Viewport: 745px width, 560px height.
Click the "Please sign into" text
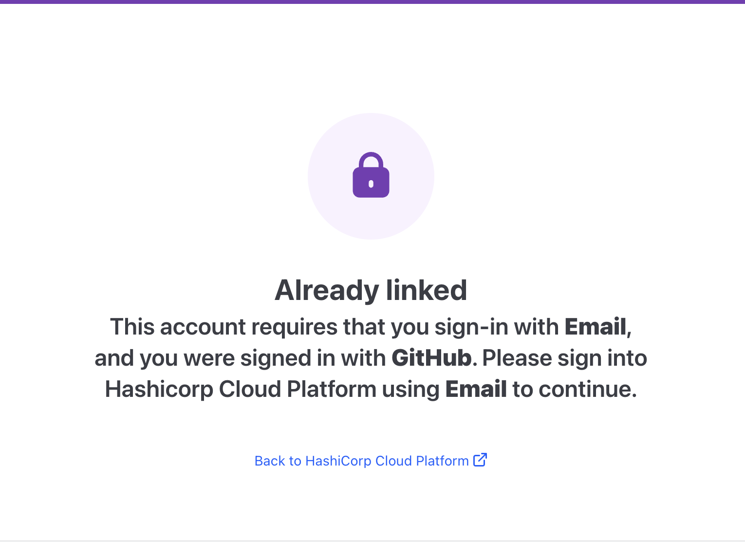click(x=564, y=358)
